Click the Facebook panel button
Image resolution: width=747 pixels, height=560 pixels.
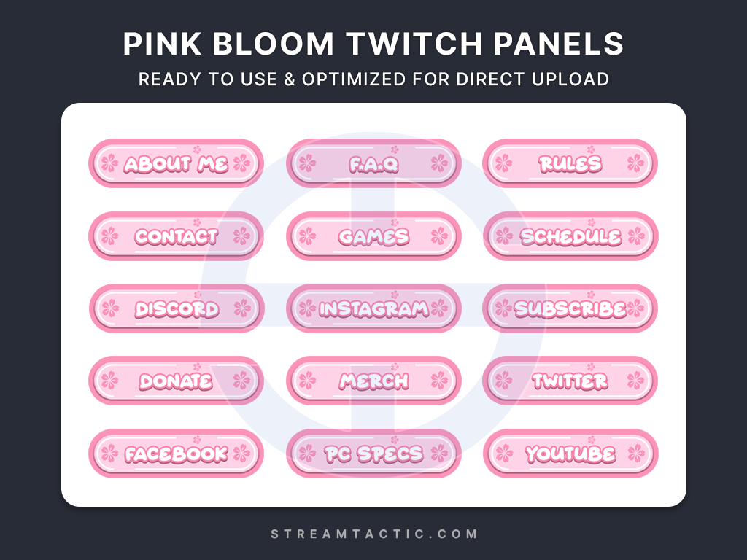[176, 454]
